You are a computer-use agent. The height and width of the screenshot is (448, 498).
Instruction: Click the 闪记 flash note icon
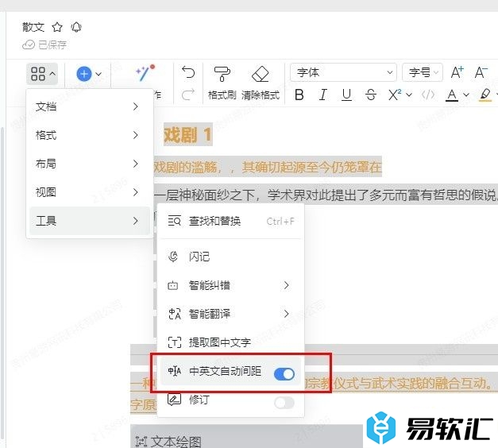[173, 257]
